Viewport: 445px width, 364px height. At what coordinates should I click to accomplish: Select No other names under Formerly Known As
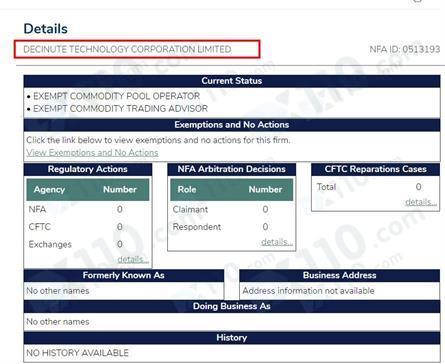[58, 291]
